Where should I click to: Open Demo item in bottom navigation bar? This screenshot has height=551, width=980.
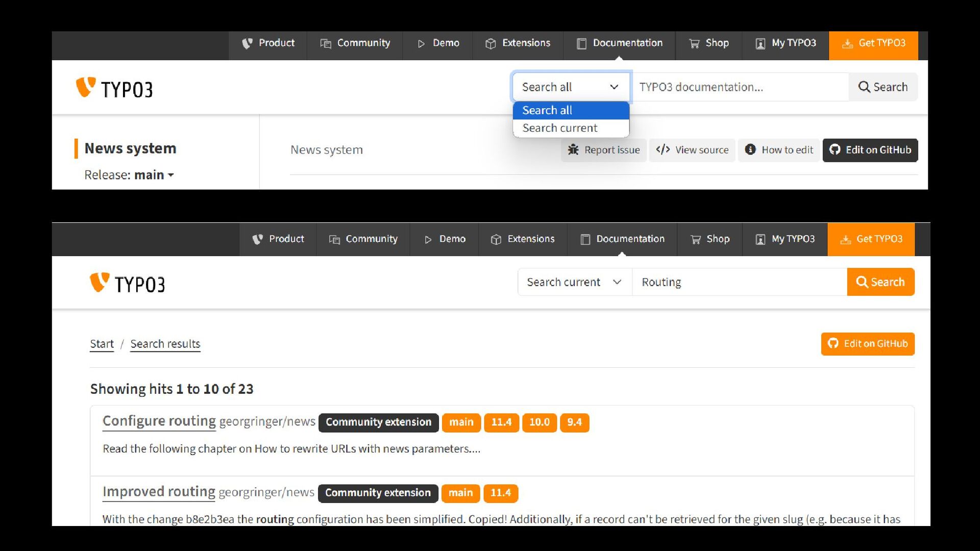pyautogui.click(x=445, y=239)
